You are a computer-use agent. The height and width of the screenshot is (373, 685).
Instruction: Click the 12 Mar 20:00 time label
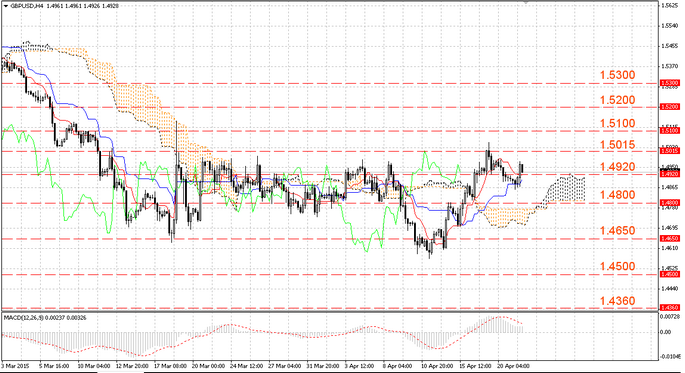coord(131,366)
